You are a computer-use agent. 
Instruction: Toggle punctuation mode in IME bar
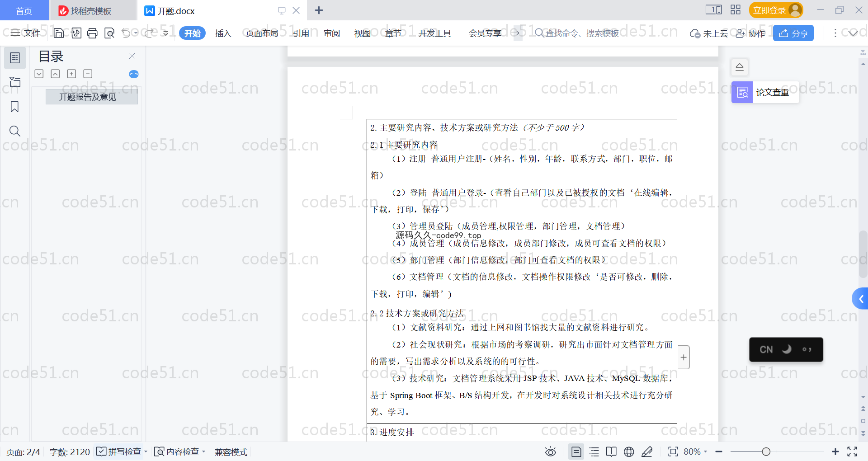[807, 349]
